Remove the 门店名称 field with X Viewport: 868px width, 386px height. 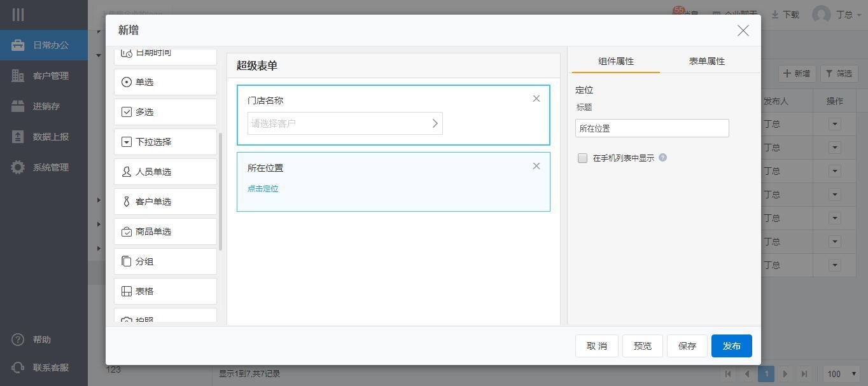536,99
